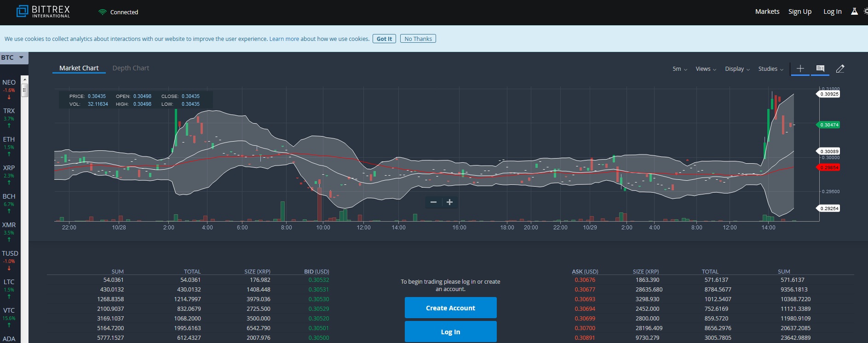Accept cookies with Got It

(384, 39)
